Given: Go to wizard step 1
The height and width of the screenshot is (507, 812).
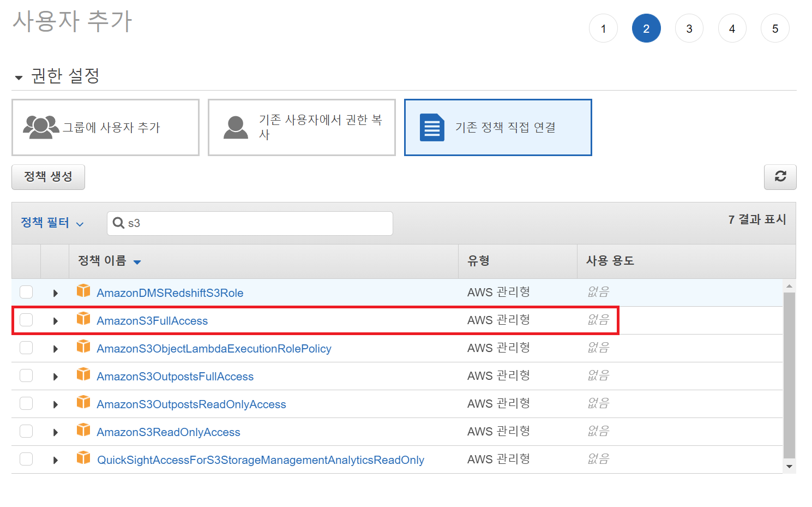Looking at the screenshot, I should pyautogui.click(x=603, y=28).
